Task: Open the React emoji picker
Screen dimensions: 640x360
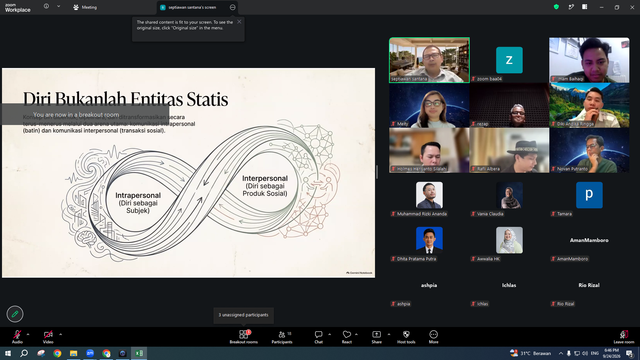Action: coord(347,337)
